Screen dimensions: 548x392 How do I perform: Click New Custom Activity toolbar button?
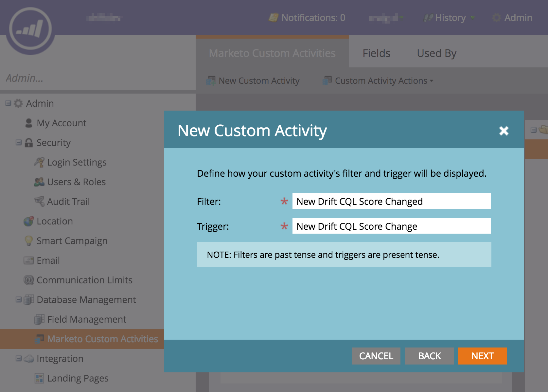(x=253, y=80)
